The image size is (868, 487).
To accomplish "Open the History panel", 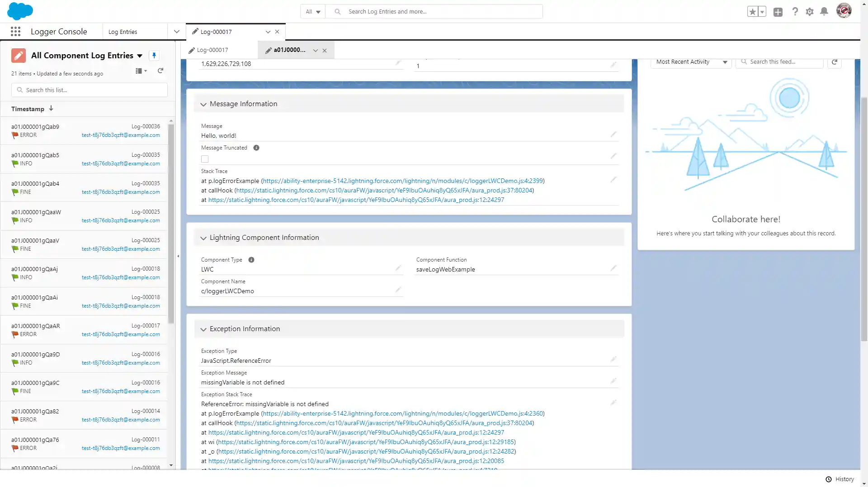I will 840,479.
